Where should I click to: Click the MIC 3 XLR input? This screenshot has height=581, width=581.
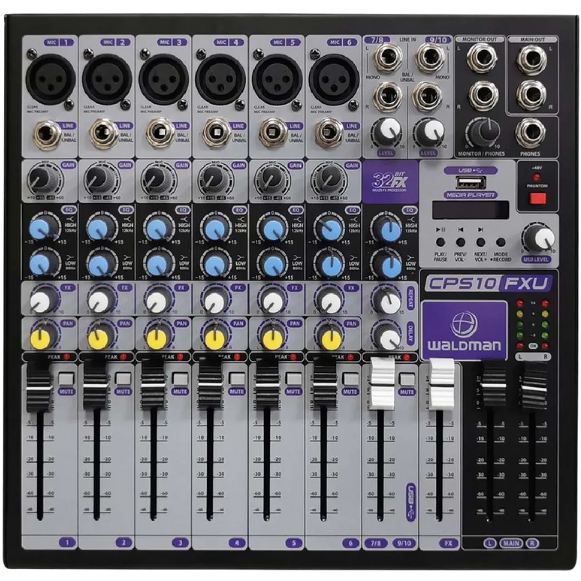[164, 79]
